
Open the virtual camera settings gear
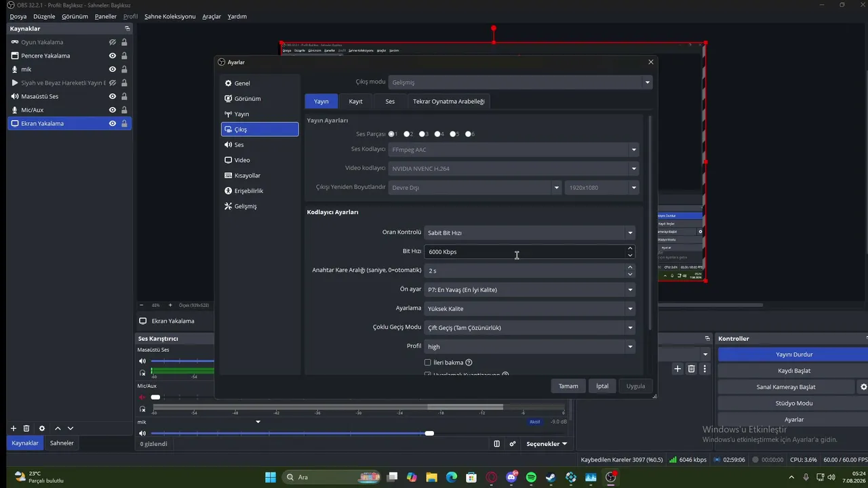[863, 387]
